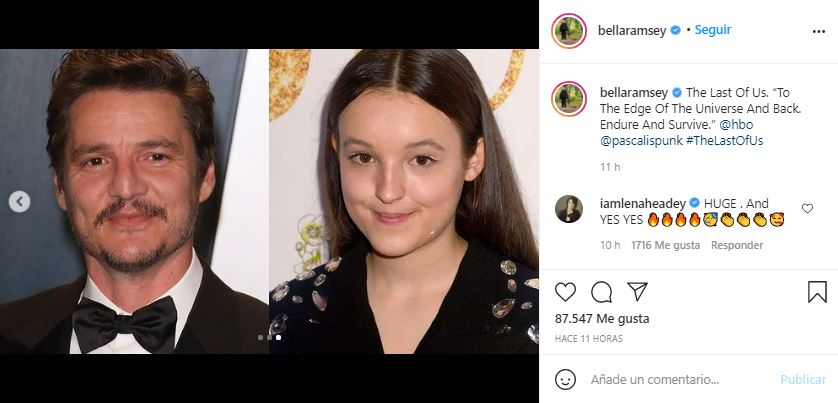The width and height of the screenshot is (838, 403).
Task: Open iamlenaheadey commenter avatar
Action: [568, 209]
